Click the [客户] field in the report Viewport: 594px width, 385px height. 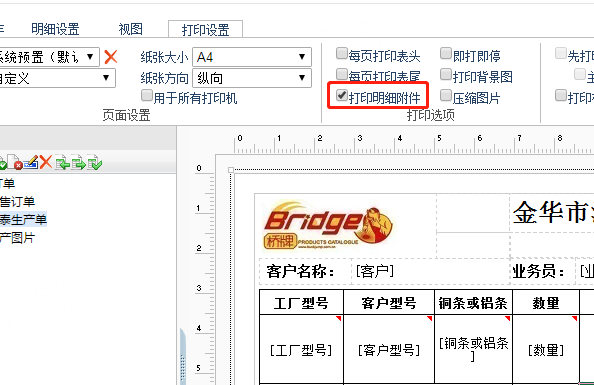(375, 271)
